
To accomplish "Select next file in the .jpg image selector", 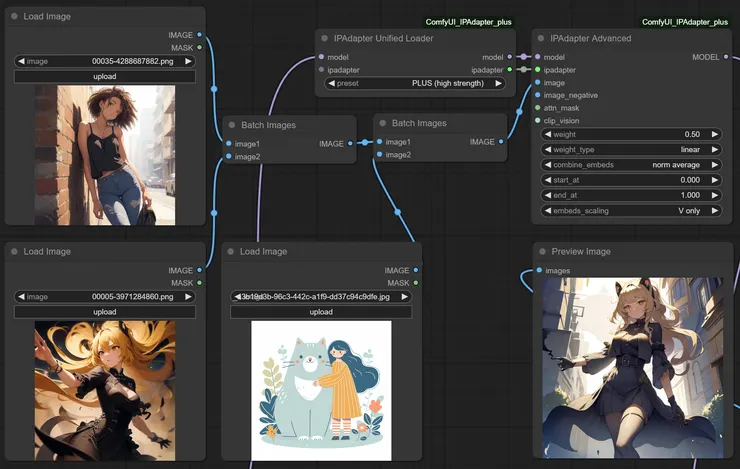I will tap(404, 297).
